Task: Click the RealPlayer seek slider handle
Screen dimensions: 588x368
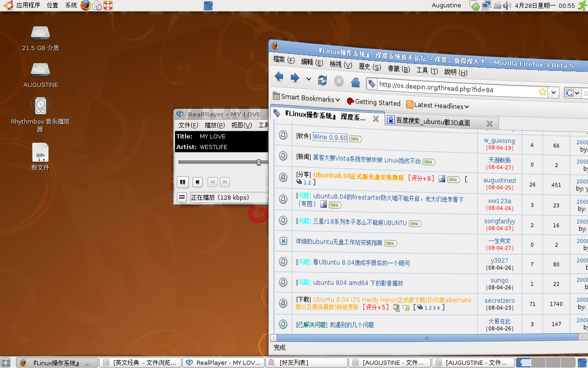Action: point(259,162)
